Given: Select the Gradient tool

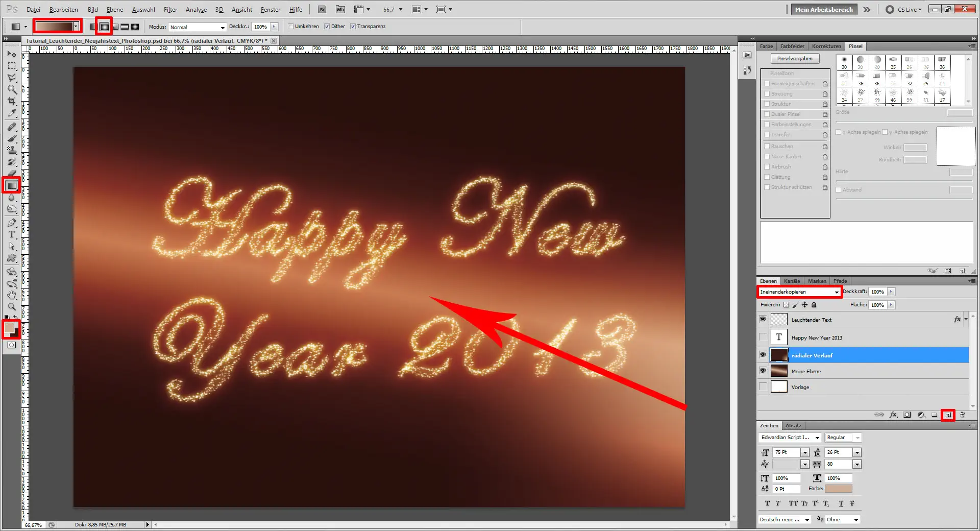Looking at the screenshot, I should coord(11,185).
